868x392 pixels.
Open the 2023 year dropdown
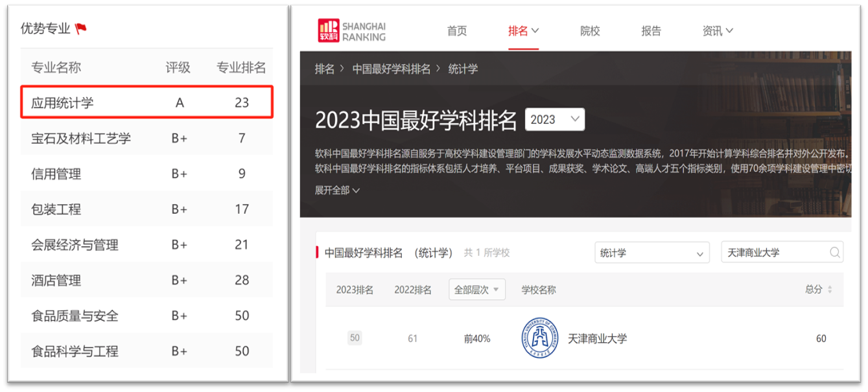click(555, 119)
